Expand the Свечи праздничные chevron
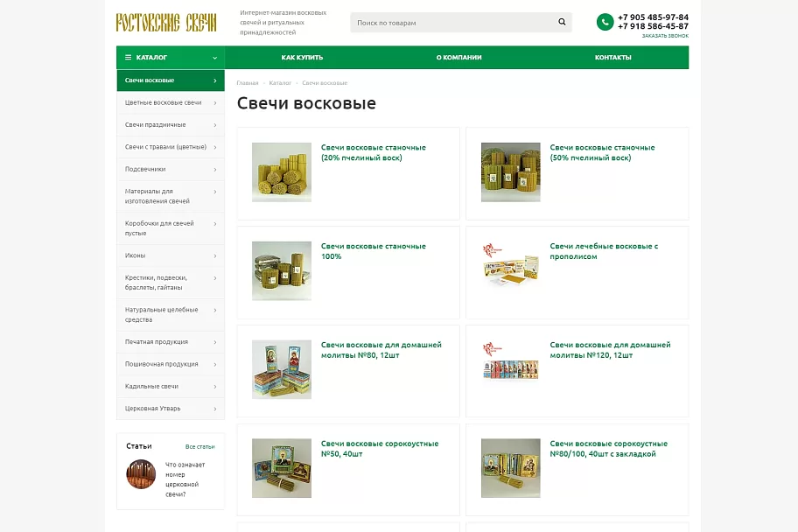Screen dimensions: 798x532 [x=215, y=125]
